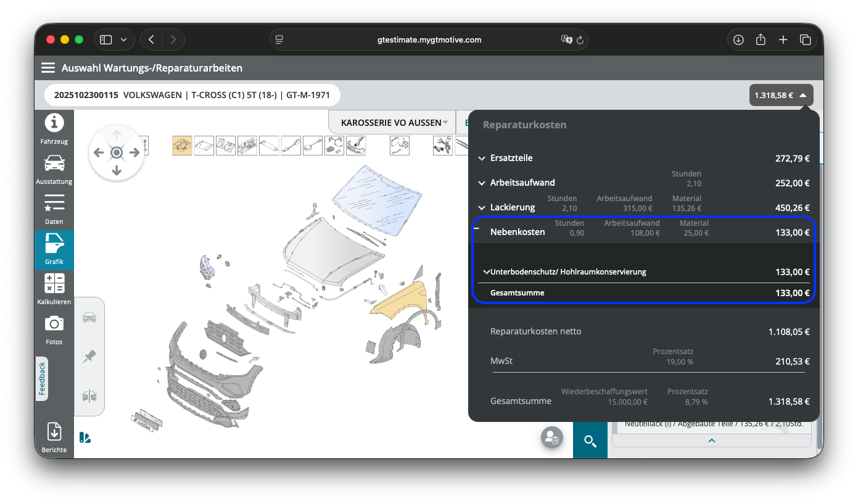Click the translate icon in address bar
Image resolution: width=858 pixels, height=504 pixels.
(x=566, y=39)
